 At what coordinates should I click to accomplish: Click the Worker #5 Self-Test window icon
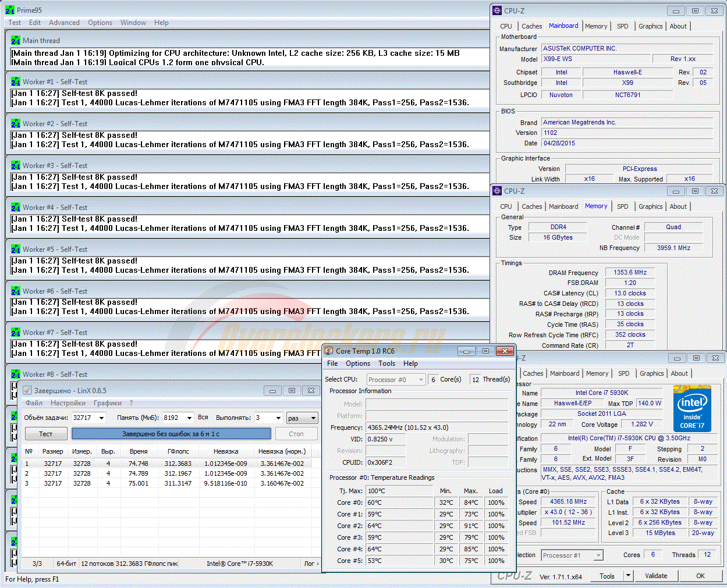(x=16, y=250)
